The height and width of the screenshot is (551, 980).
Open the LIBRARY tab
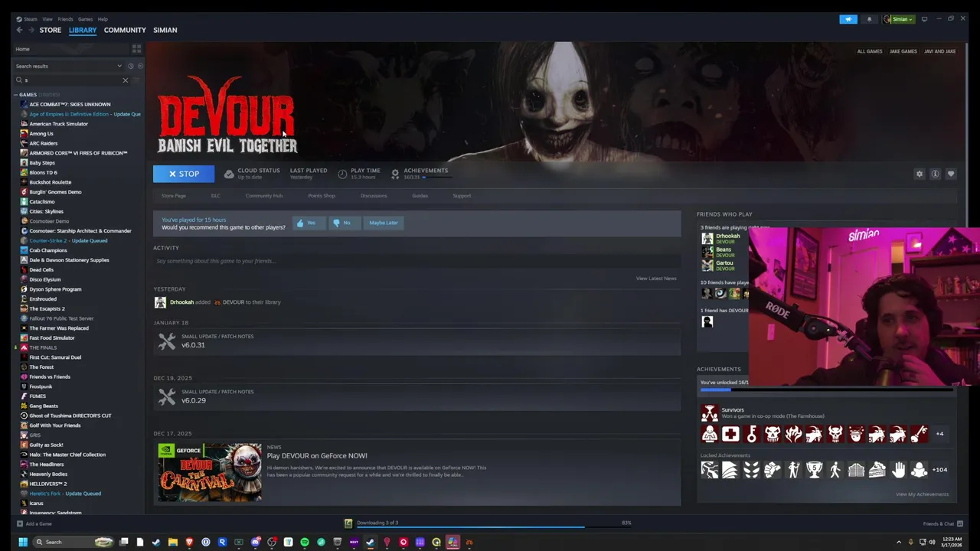coord(83,30)
